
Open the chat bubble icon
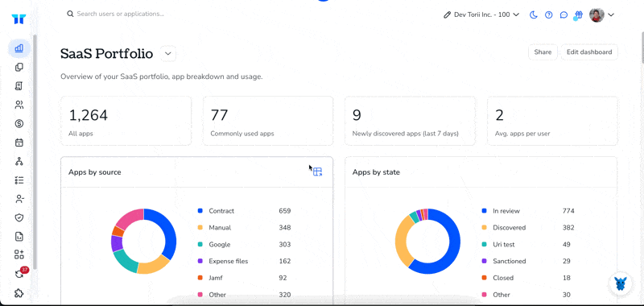pos(564,14)
